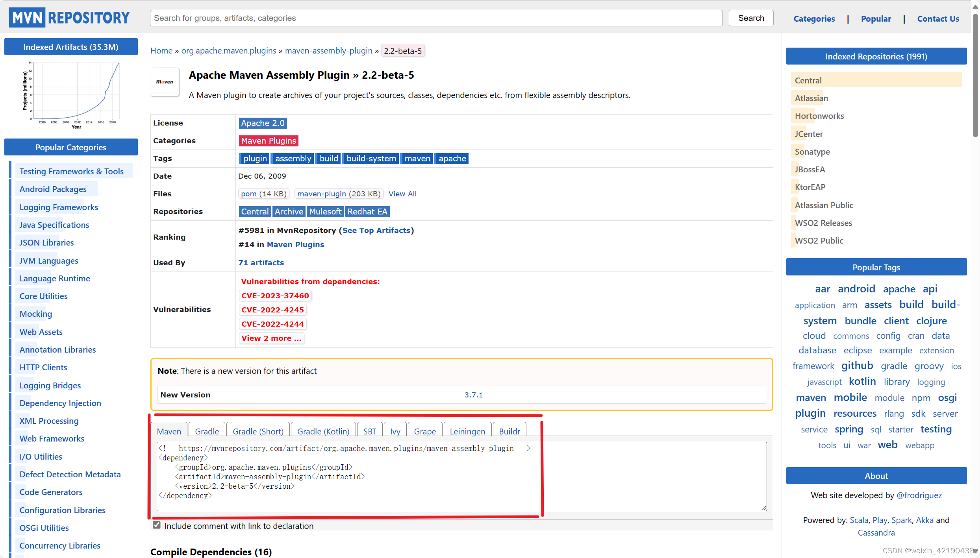
Task: Open Contact Us link
Action: pos(938,18)
